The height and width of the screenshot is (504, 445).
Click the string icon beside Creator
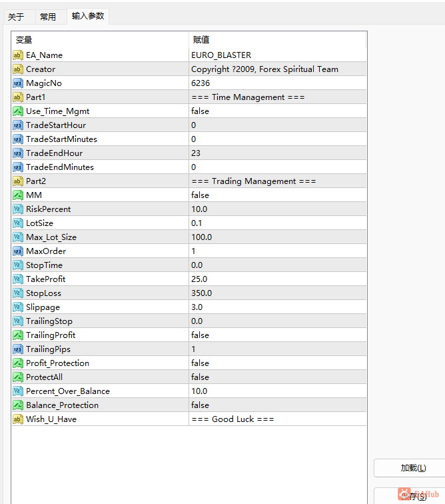[18, 69]
